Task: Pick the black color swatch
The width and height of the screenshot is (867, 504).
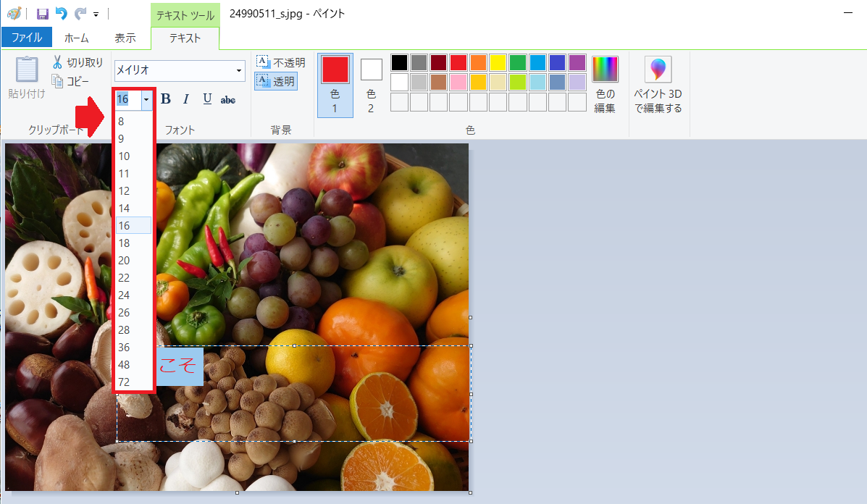Action: point(400,63)
